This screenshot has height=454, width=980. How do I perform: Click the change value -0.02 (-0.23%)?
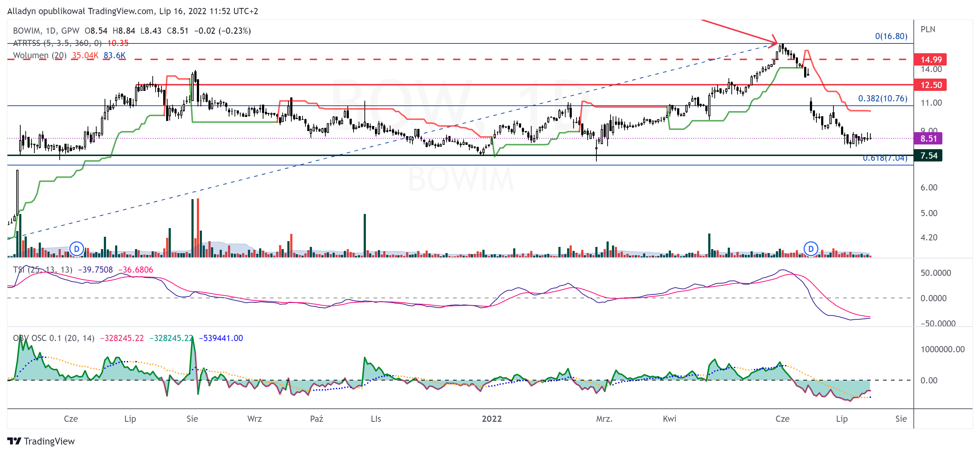223,30
